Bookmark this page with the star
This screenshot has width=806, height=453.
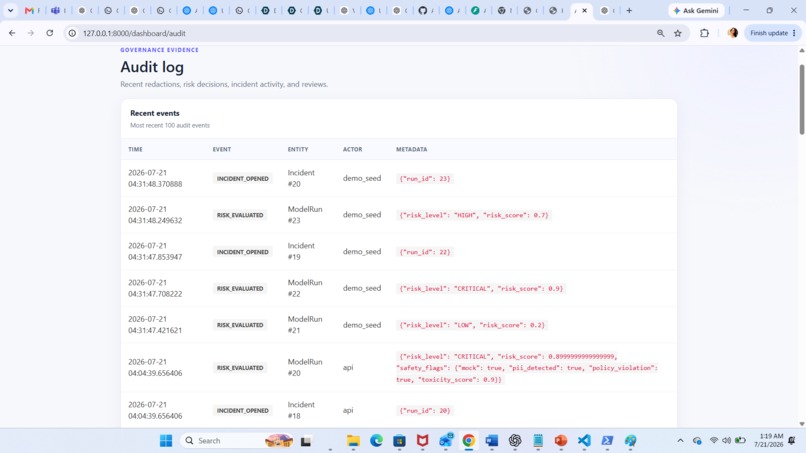[x=678, y=33]
